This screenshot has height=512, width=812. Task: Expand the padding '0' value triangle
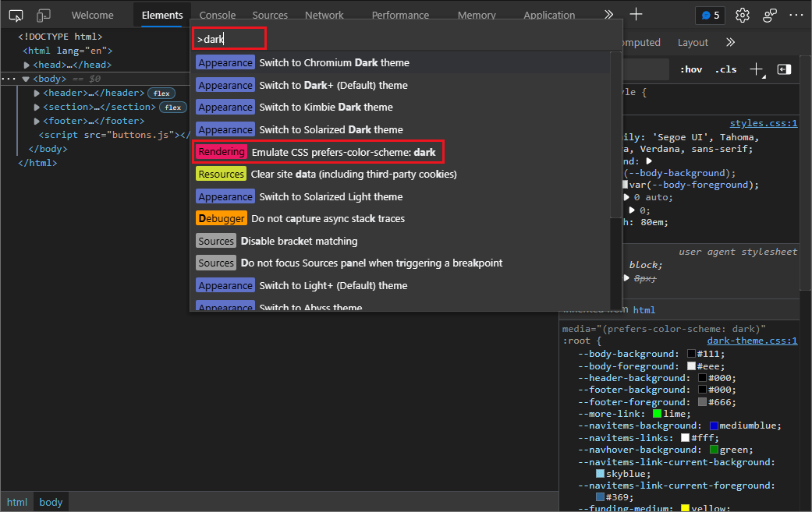(x=632, y=210)
